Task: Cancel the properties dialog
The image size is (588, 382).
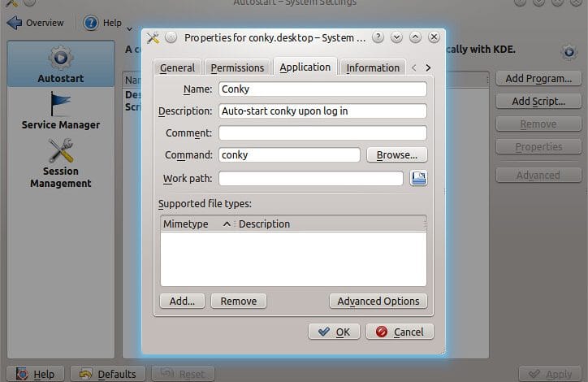Action: 400,332
